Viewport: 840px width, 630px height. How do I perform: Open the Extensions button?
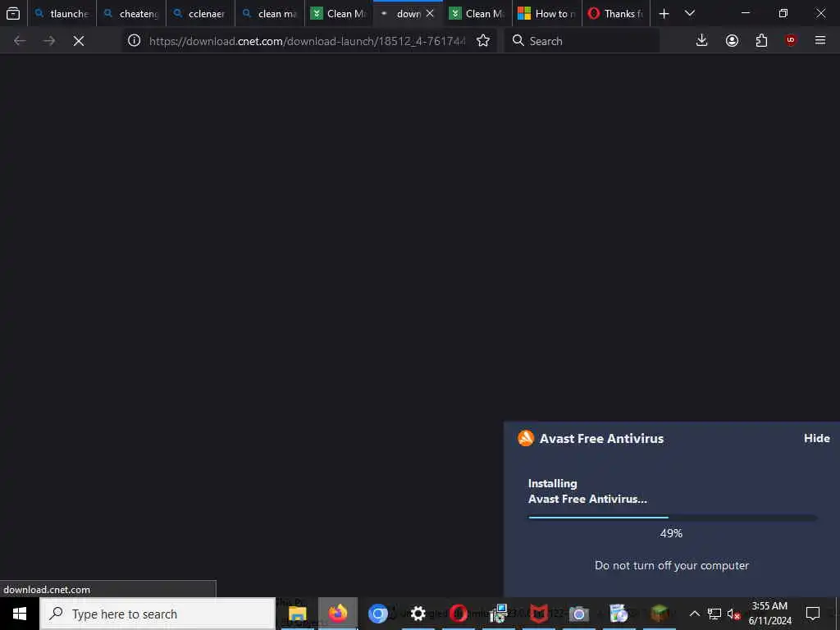[761, 41]
